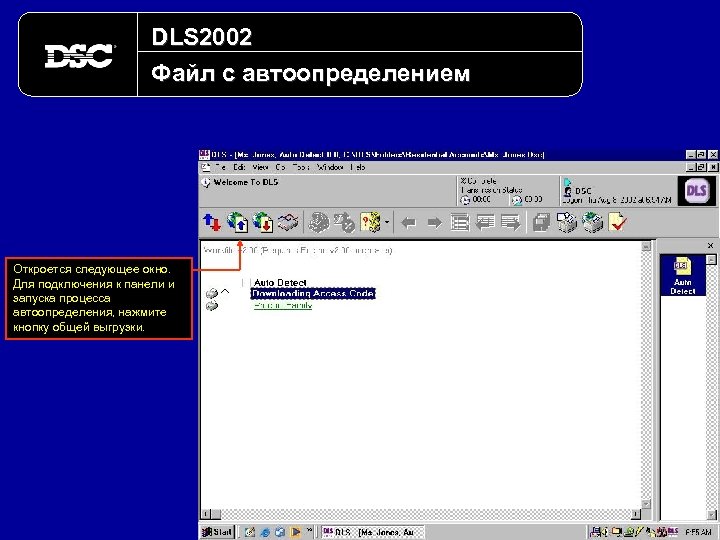Open the dropdown arrow beside help icon
The image size is (720, 540).
pos(387,223)
